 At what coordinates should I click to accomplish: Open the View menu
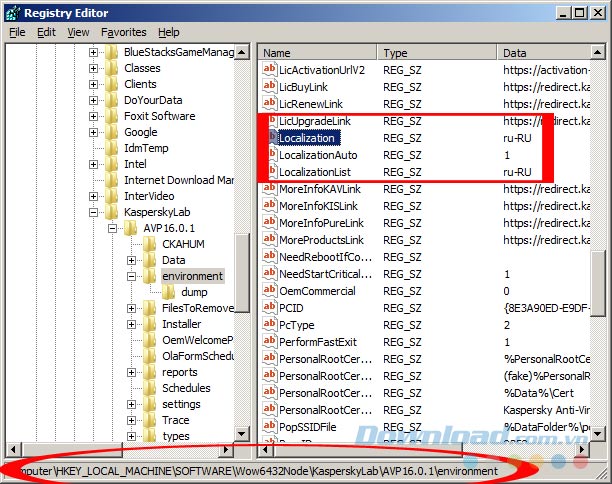[x=78, y=32]
